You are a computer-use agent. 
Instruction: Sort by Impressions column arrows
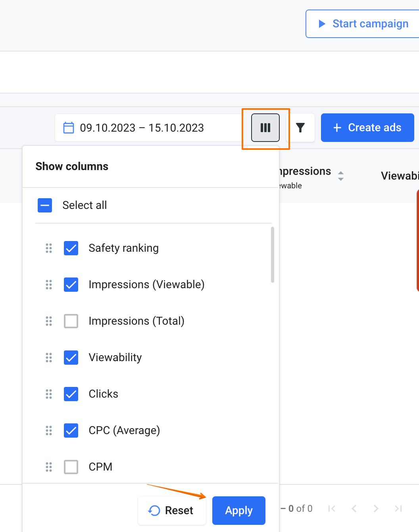[x=340, y=176]
